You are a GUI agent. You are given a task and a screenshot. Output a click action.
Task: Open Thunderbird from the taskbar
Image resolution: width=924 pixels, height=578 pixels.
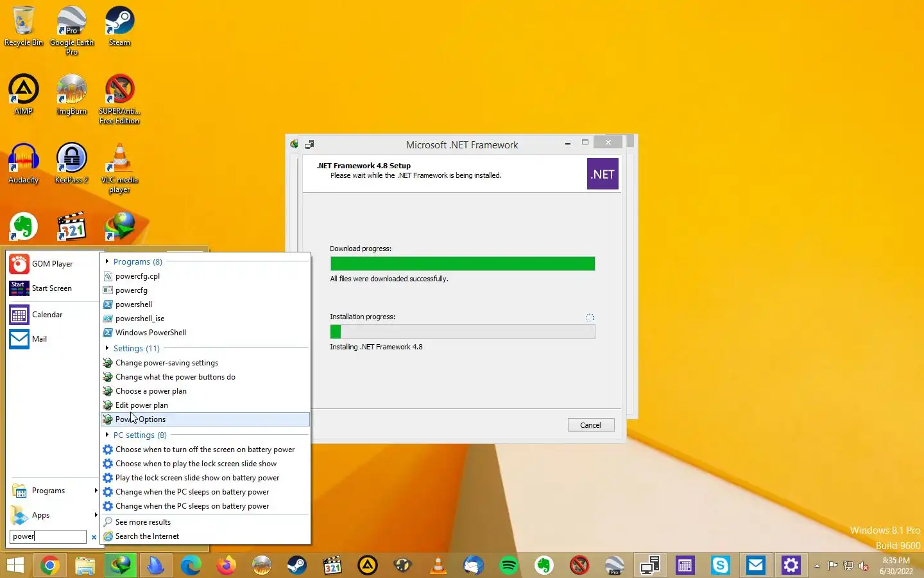(474, 565)
